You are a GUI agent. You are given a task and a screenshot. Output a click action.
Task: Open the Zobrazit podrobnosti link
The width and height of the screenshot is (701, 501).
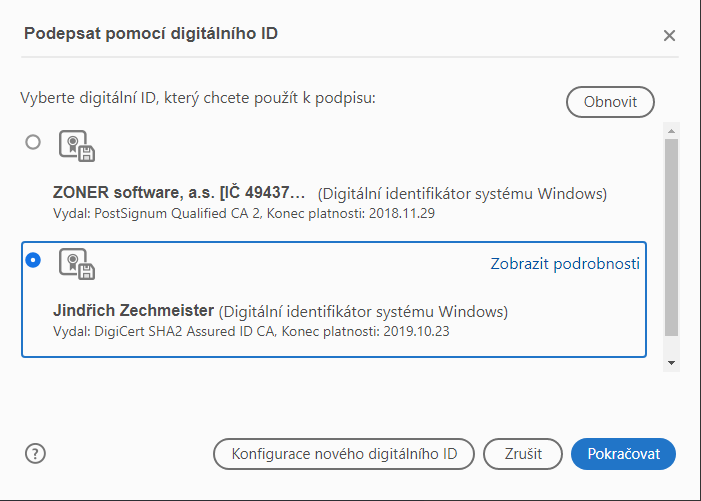pyautogui.click(x=564, y=264)
